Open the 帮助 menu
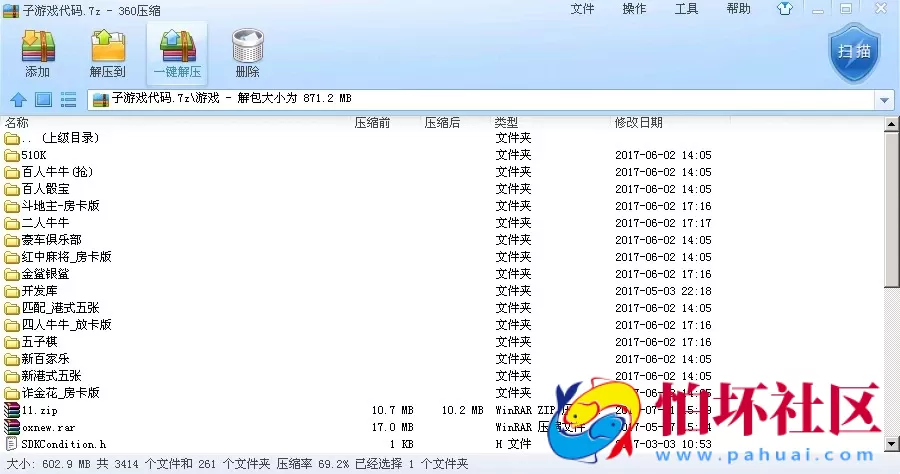The height and width of the screenshot is (474, 900). click(738, 9)
